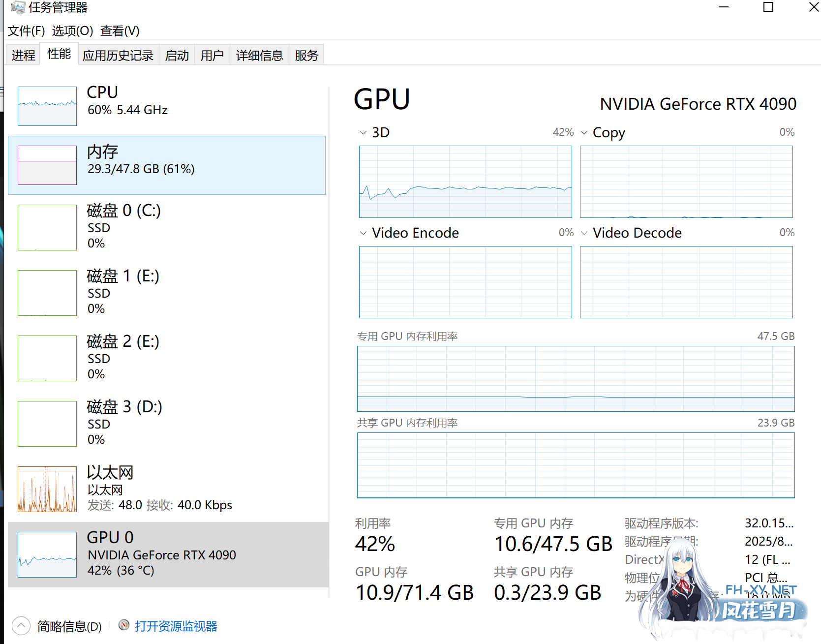The width and height of the screenshot is (821, 644).
Task: Click the dedicated GPU memory usage chart
Action: pyautogui.click(x=576, y=379)
